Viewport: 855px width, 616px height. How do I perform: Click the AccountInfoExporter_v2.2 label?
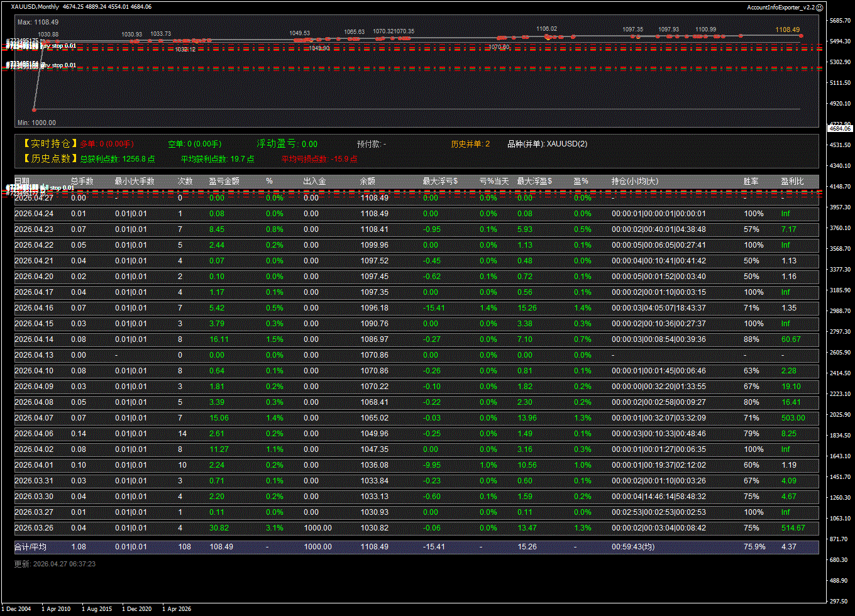pos(780,8)
